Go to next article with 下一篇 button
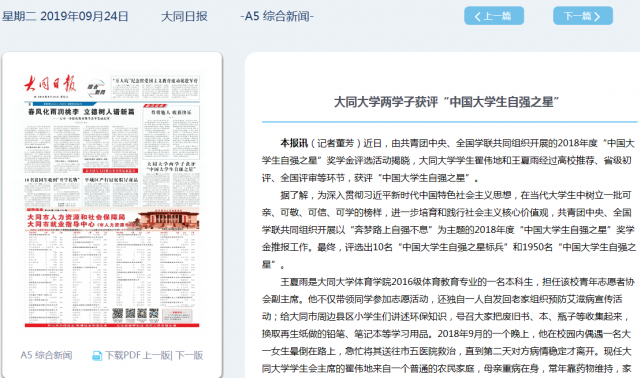 pos(583,16)
